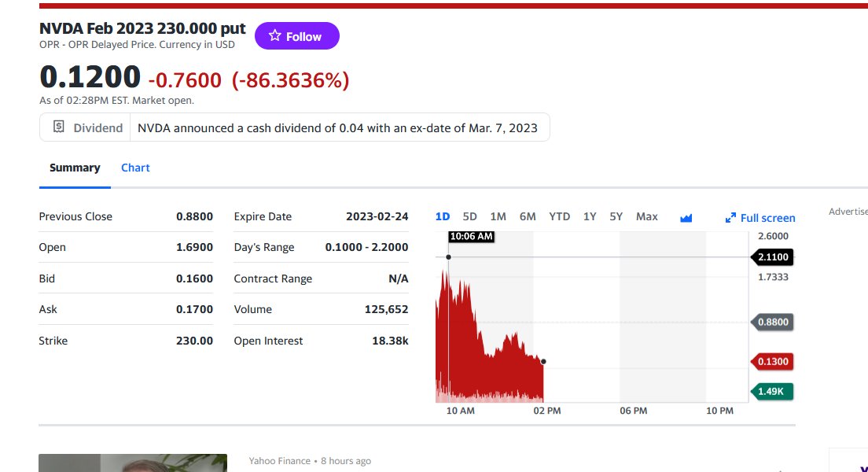Viewport: 868px width, 472px height.
Task: Click the Expire Date value 2023-02-24
Action: coord(377,216)
